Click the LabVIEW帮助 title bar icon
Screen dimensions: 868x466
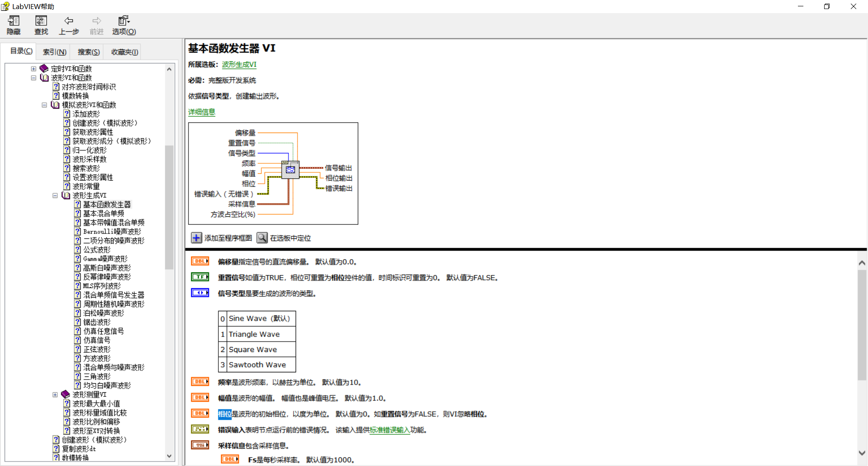pos(5,6)
